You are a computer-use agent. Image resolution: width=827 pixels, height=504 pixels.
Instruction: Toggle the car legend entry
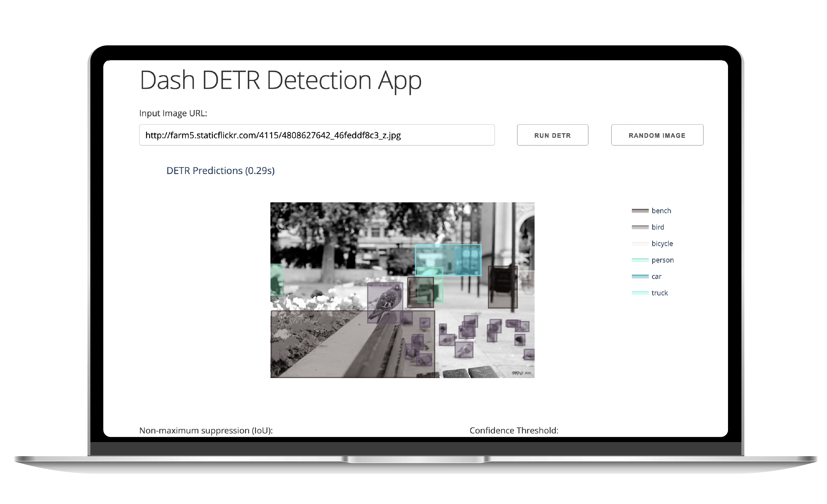(656, 276)
